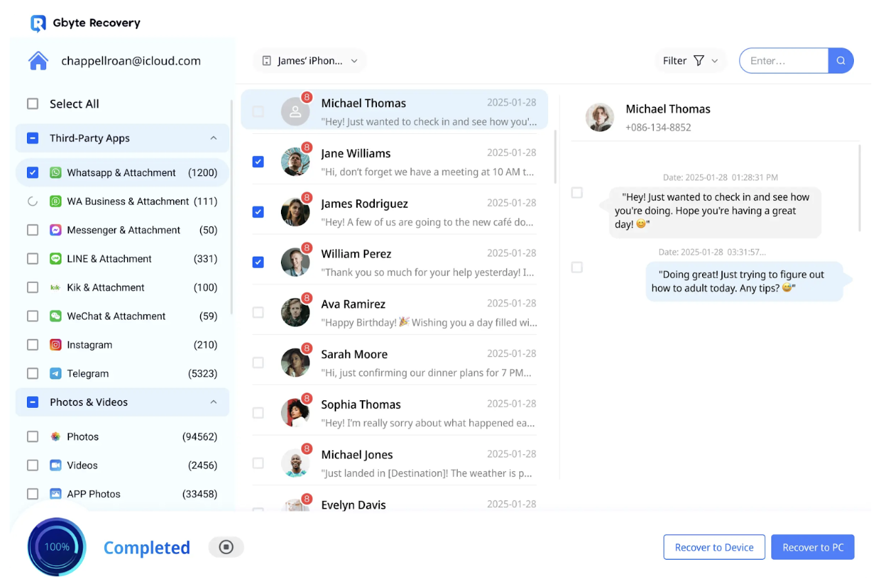The image size is (874, 588).
Task: Click the Recover to Device button
Action: click(x=714, y=547)
